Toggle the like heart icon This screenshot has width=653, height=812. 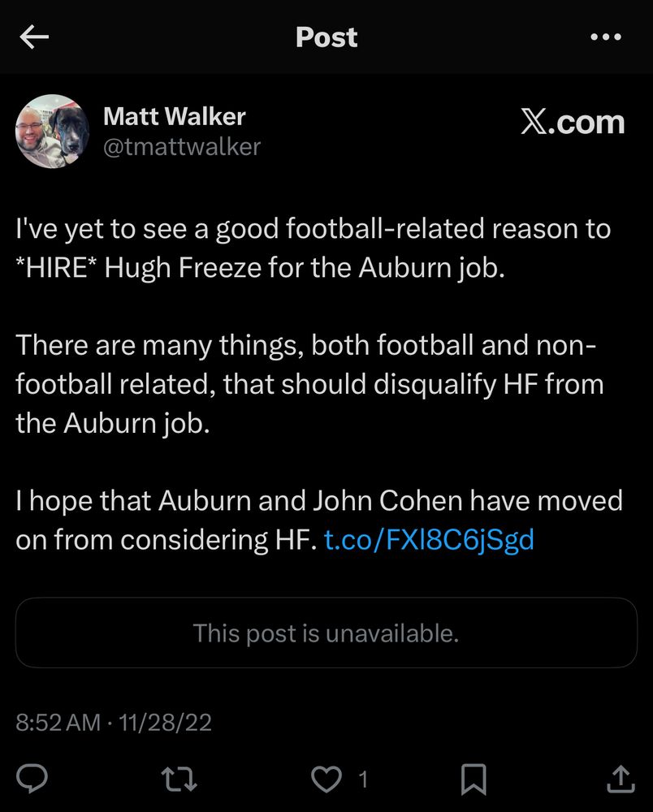tap(326, 779)
